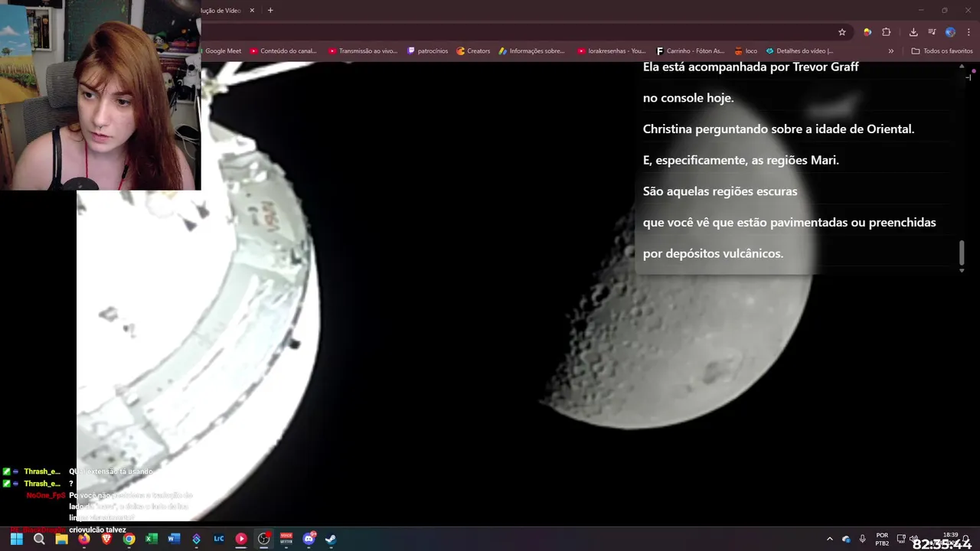The image size is (980, 551).
Task: Open the Detalhes do vídeo bookmark
Action: click(x=799, y=51)
